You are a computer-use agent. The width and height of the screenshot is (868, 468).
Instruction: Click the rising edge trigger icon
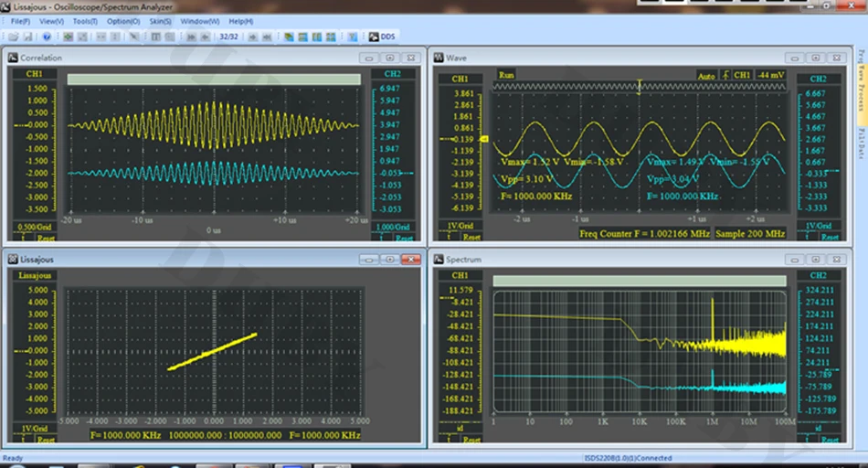tap(725, 75)
